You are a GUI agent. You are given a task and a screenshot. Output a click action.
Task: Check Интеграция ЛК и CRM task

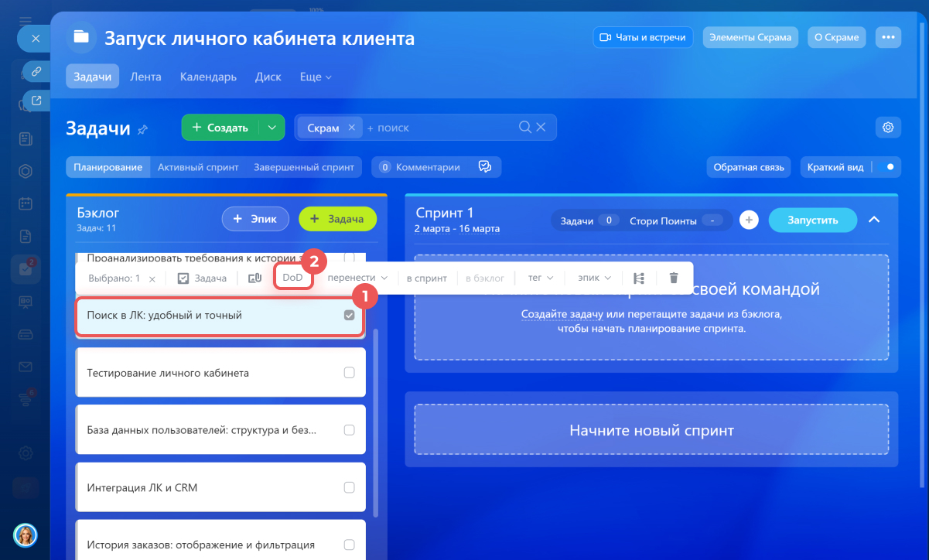point(349,487)
